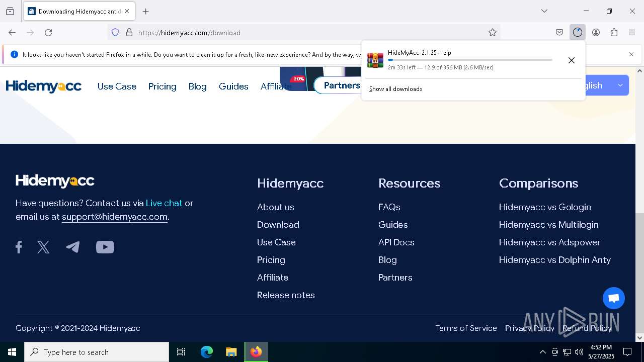
Task: List all tabs dropdown arrow
Action: [544, 11]
